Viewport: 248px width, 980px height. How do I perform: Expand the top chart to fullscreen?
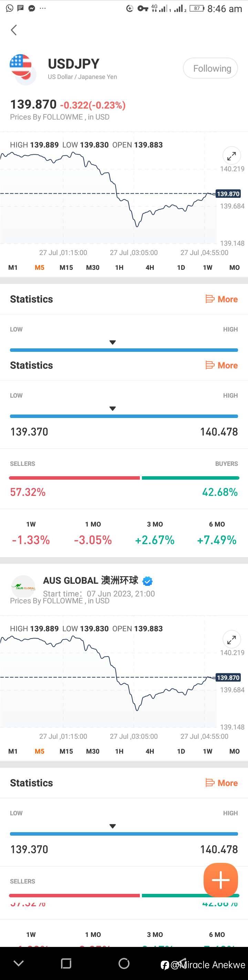click(231, 156)
